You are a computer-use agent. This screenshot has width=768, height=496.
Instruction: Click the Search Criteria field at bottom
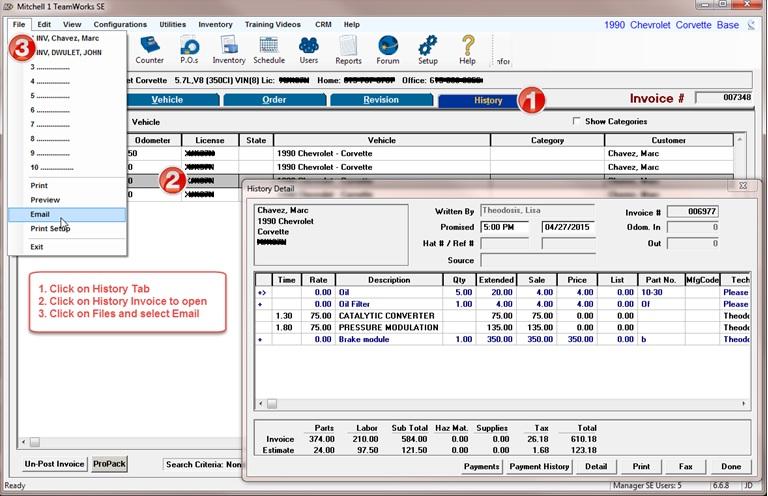tap(203, 464)
